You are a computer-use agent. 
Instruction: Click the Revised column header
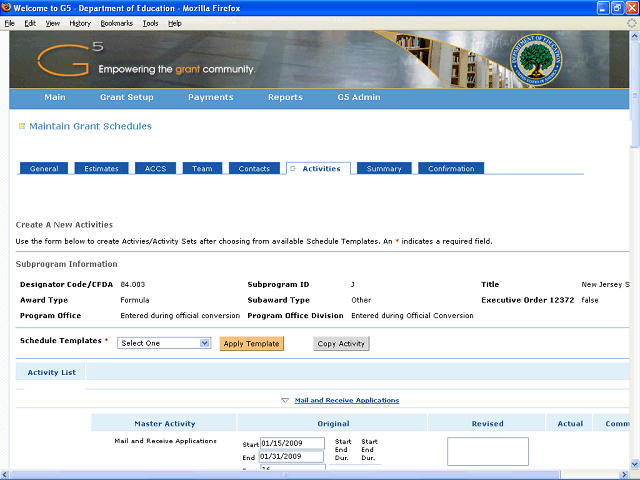pos(487,424)
